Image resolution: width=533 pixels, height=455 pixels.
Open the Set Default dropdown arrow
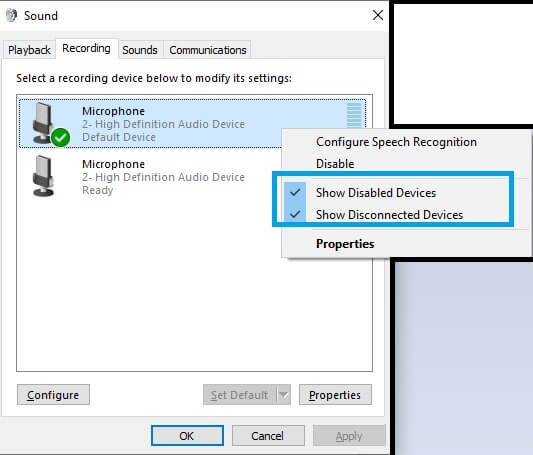click(x=283, y=395)
